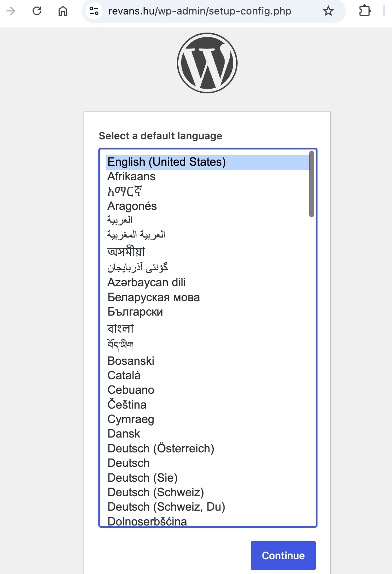Select Bosanski in the language list
This screenshot has width=392, height=574.
[x=208, y=361]
